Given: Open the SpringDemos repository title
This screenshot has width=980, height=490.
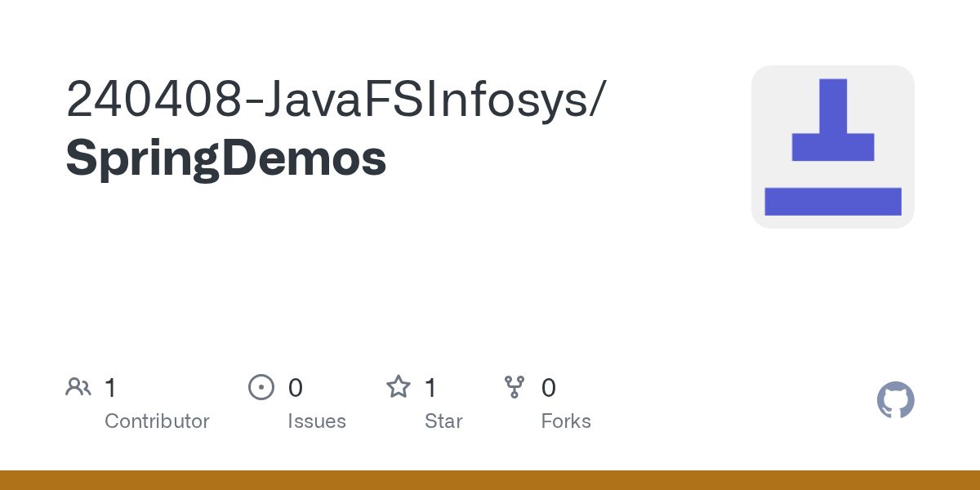Looking at the screenshot, I should click(226, 159).
